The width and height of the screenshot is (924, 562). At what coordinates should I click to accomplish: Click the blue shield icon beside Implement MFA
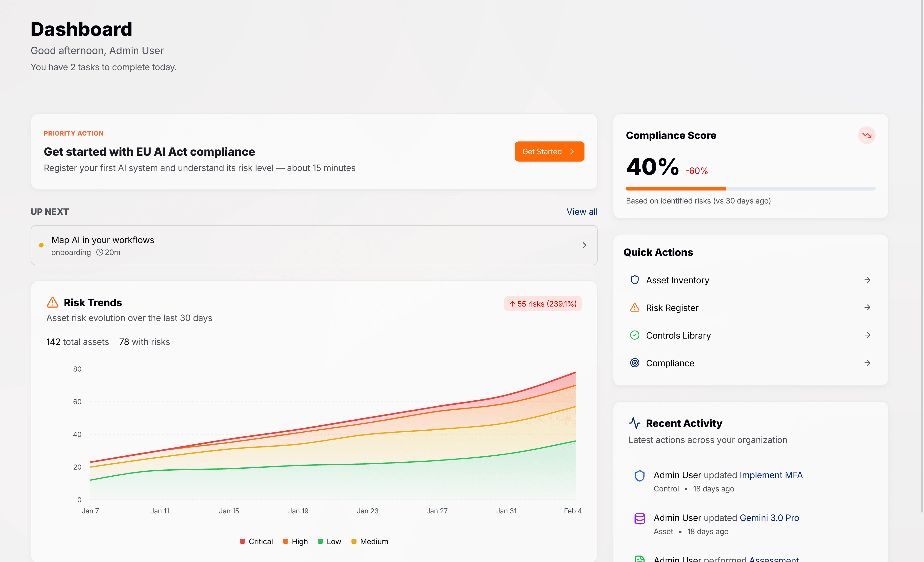point(639,475)
